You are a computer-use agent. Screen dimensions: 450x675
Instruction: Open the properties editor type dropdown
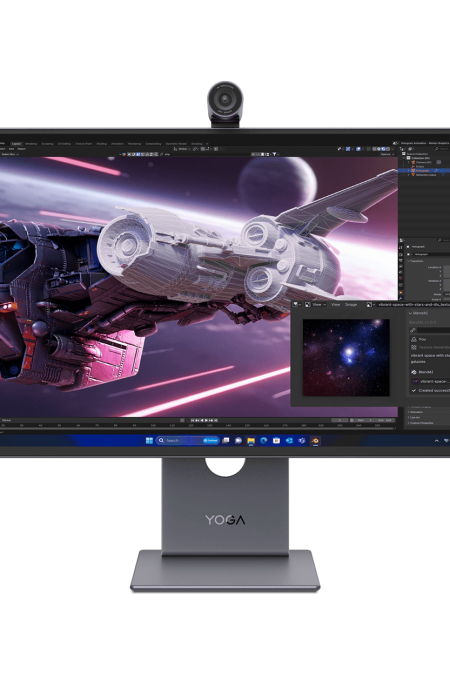tap(402, 240)
